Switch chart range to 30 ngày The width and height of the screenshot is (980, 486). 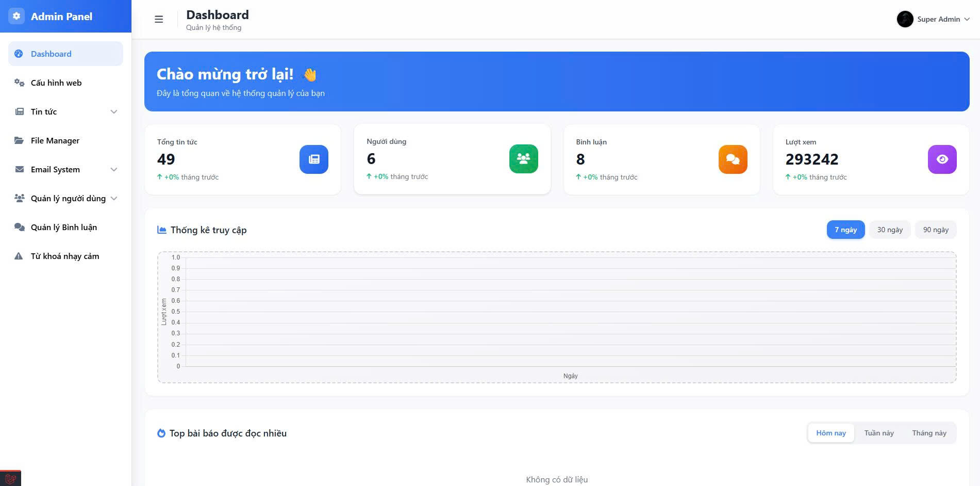pos(890,230)
